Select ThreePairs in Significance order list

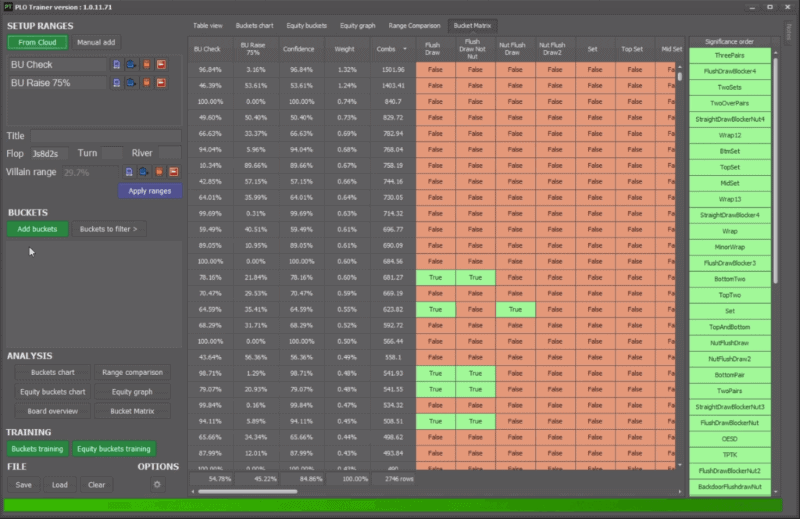(x=730, y=55)
